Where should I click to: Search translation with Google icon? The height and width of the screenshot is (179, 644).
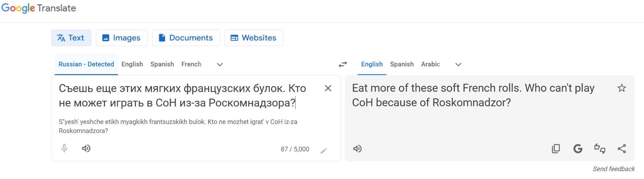[578, 149]
